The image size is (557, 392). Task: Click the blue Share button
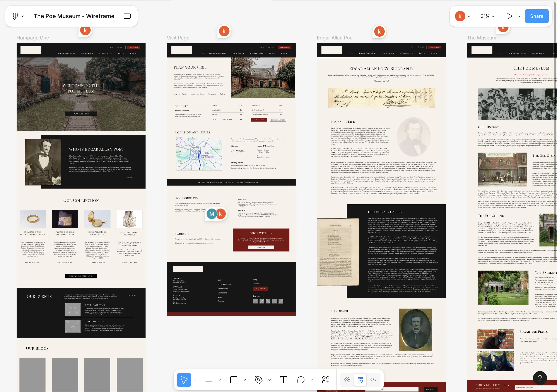[x=536, y=16]
